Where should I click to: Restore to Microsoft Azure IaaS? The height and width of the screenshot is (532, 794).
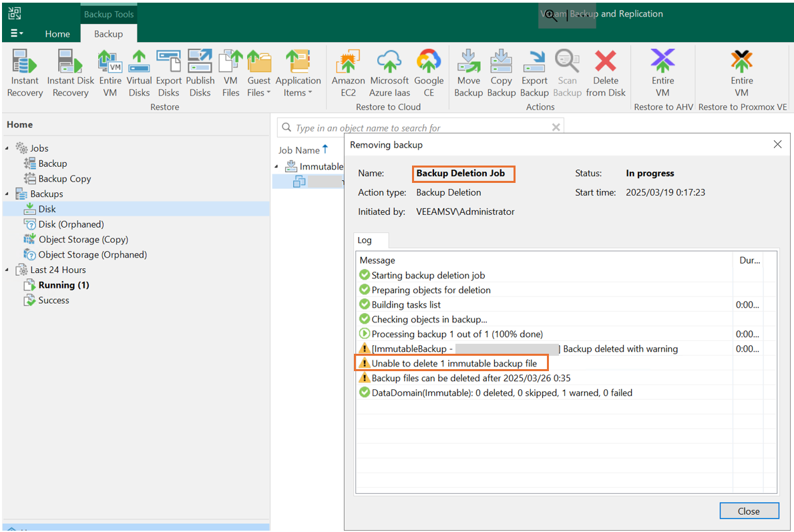pyautogui.click(x=389, y=73)
